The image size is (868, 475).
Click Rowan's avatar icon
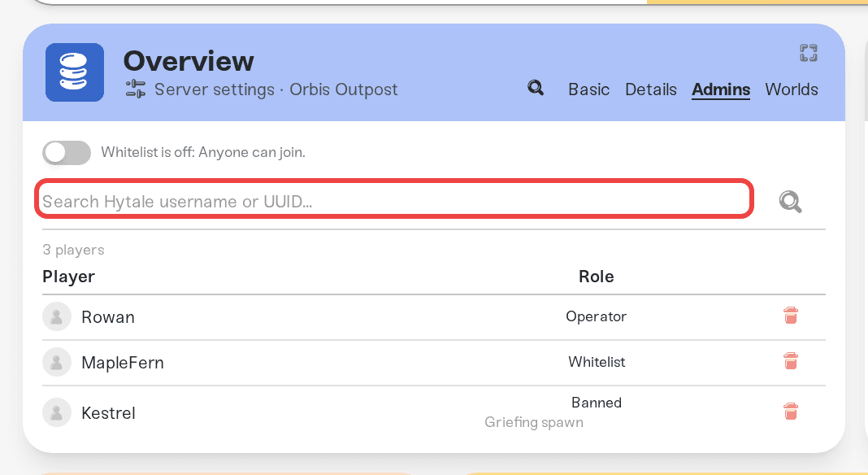[56, 316]
